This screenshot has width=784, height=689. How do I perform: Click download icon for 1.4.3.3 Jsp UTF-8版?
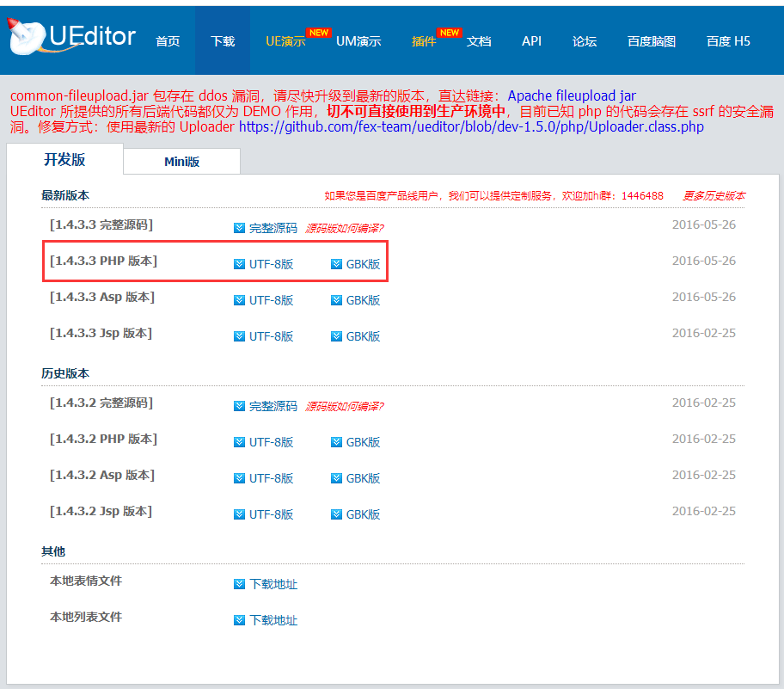[x=240, y=336]
